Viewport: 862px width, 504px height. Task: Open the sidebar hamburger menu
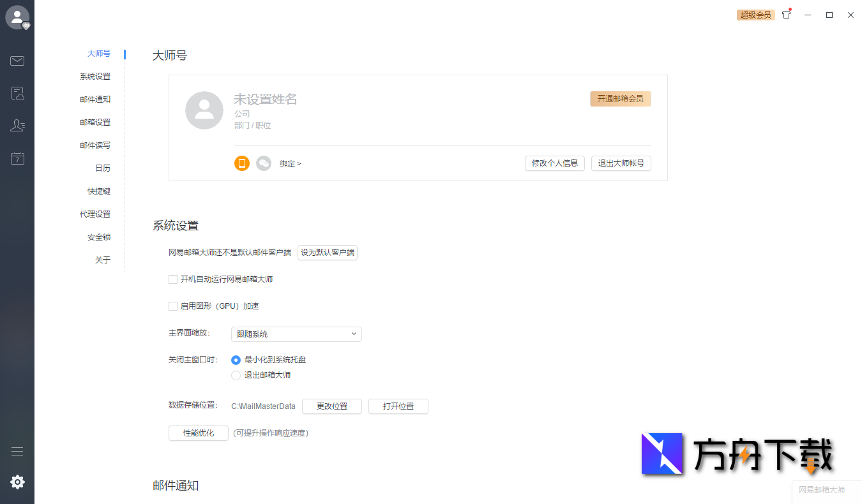17,450
